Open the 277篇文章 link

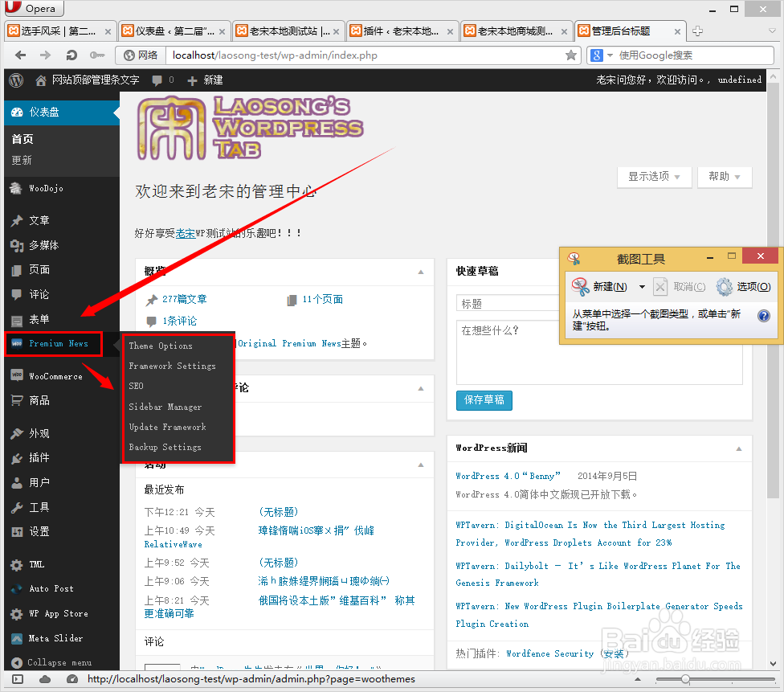pyautogui.click(x=185, y=299)
